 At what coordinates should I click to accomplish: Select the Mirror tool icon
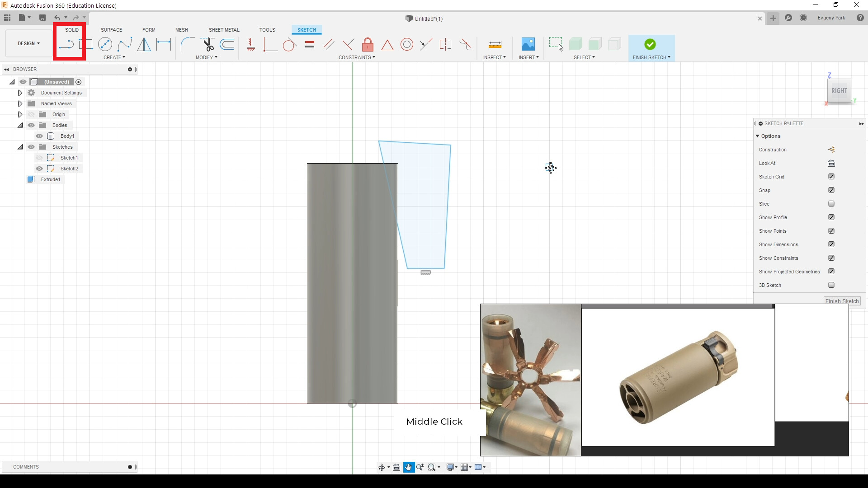coord(144,44)
